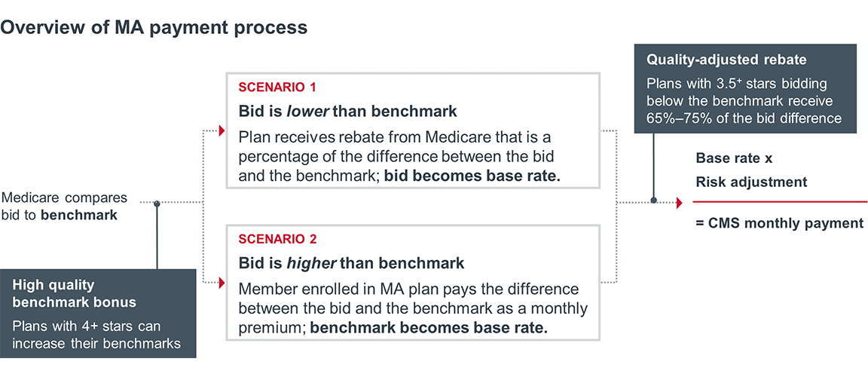Viewport: 868px width, 377px height.
Task: Click the red arrow before Base rate
Action: (x=679, y=201)
